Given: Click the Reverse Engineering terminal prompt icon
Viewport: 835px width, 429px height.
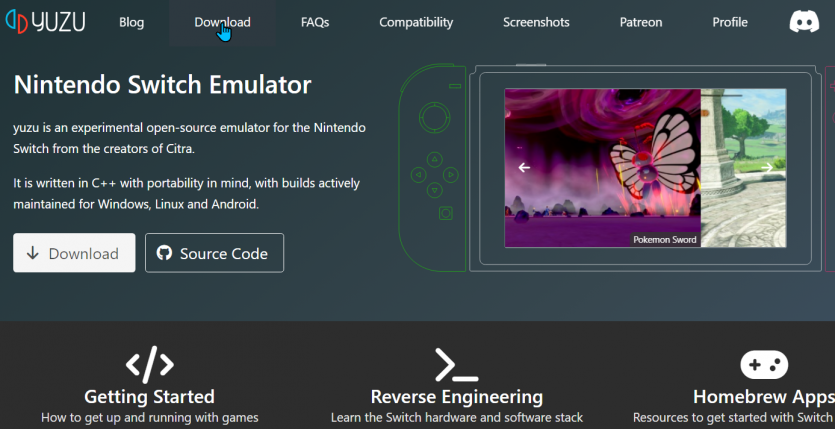Looking at the screenshot, I should (456, 365).
